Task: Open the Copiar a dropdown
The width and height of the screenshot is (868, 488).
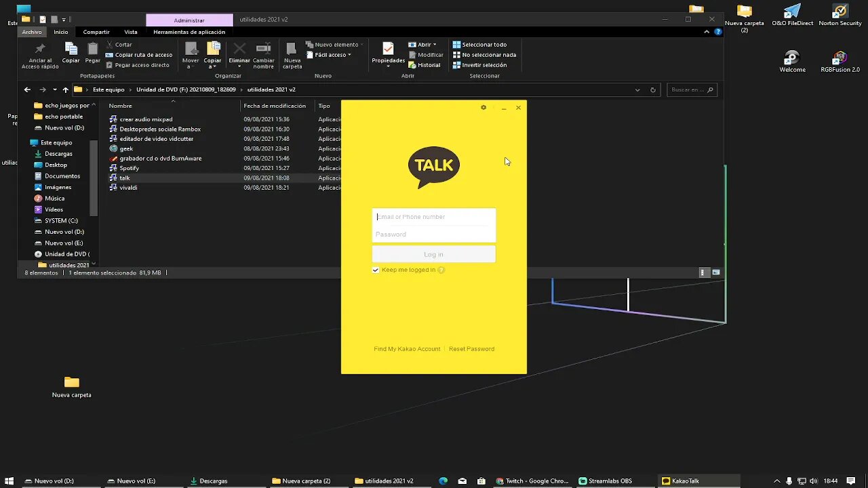Action: 213,56
